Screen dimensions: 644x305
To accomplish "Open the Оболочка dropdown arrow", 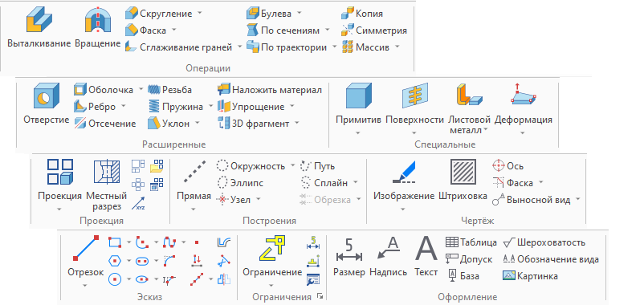I will [x=141, y=89].
